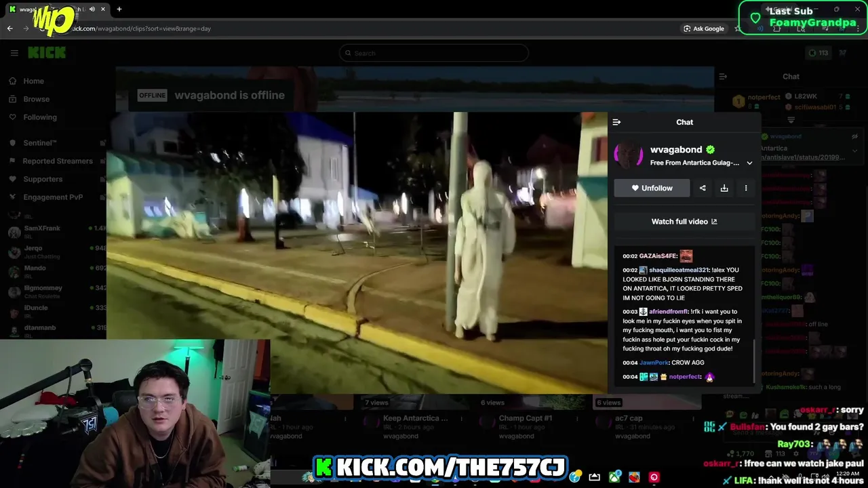Screen dimensions: 868x488
Task: Expand the clip title 'Free From Antartica Gulag'
Action: (x=749, y=163)
